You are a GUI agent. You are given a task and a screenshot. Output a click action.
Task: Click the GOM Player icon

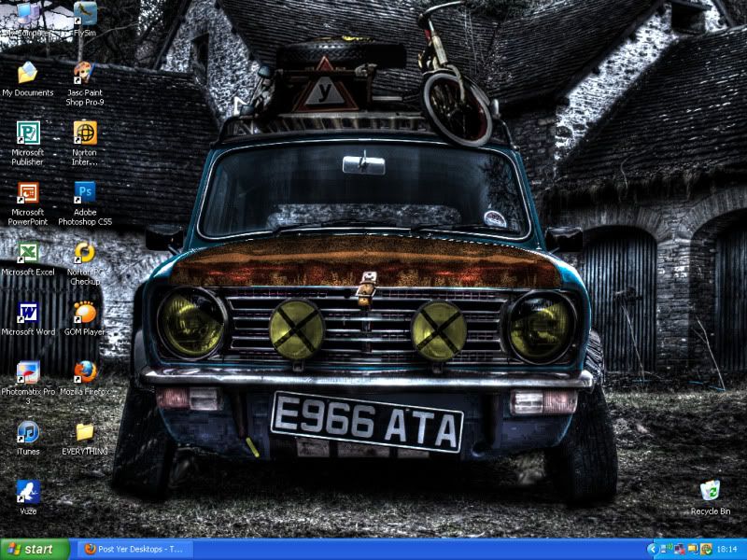pyautogui.click(x=84, y=314)
